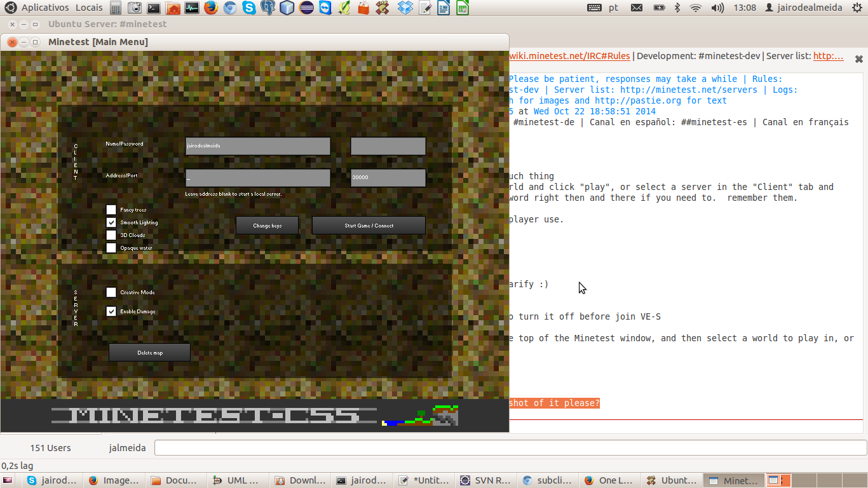
Task: Click the Delete map button
Action: 149,353
